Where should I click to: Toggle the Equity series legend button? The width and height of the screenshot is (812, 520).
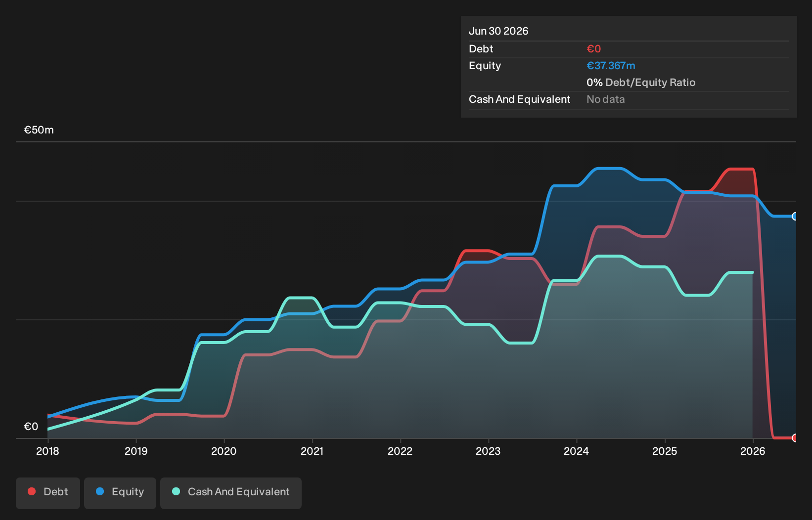click(120, 493)
